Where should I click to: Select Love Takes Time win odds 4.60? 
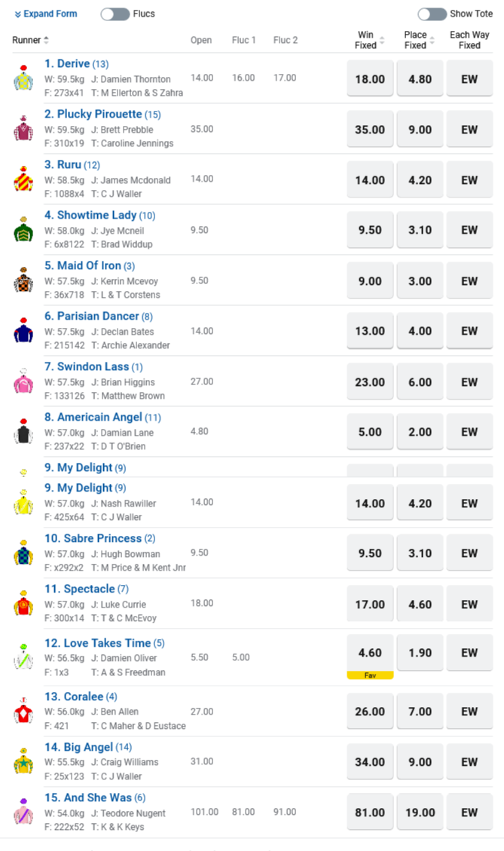370,653
